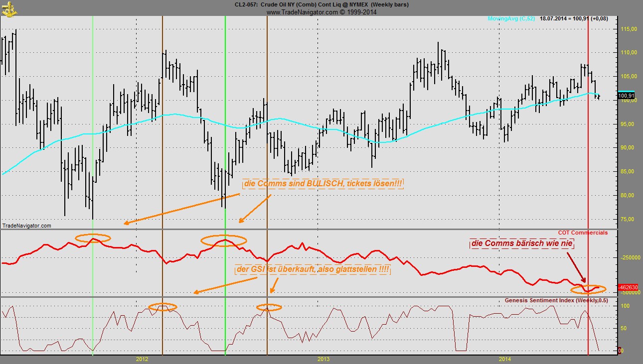Select the COT Commercials pane label

[582, 233]
